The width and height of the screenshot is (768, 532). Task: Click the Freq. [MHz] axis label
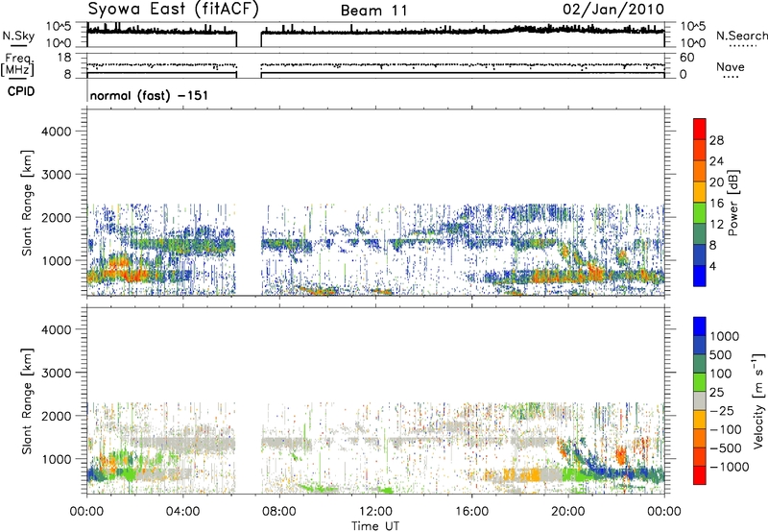[18, 64]
